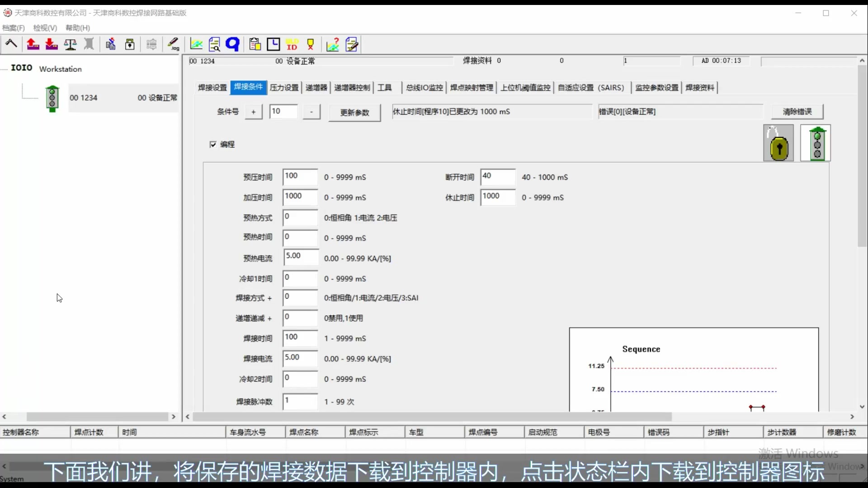868x488 pixels.
Task: Click the 清除错误 button
Action: pos(797,112)
